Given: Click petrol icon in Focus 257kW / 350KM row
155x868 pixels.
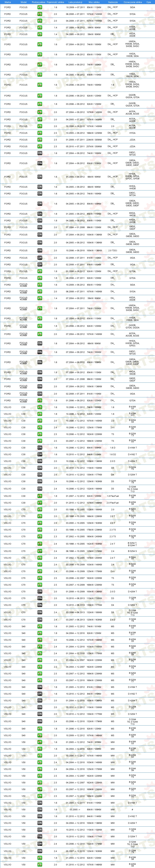Looking at the screenshot, I should [40, 146].
